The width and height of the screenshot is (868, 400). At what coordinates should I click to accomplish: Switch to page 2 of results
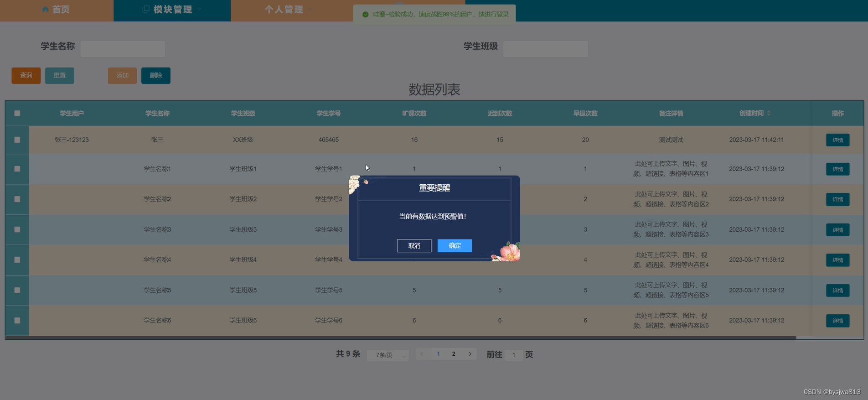453,354
